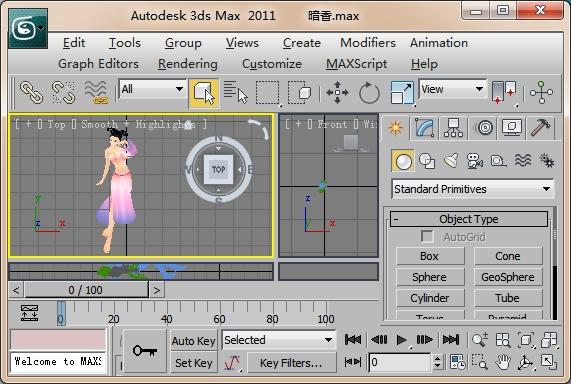Click the Cone primitive button
Screen dimensions: 571x384
(x=508, y=256)
